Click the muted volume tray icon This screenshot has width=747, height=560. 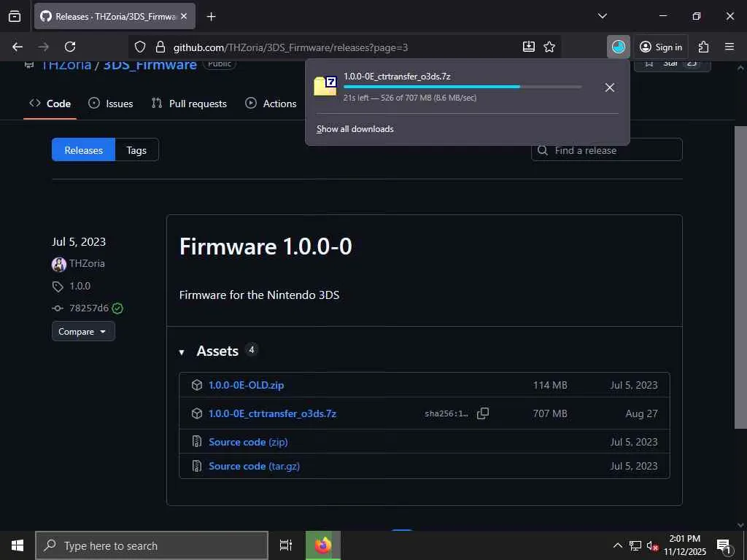(x=651, y=545)
